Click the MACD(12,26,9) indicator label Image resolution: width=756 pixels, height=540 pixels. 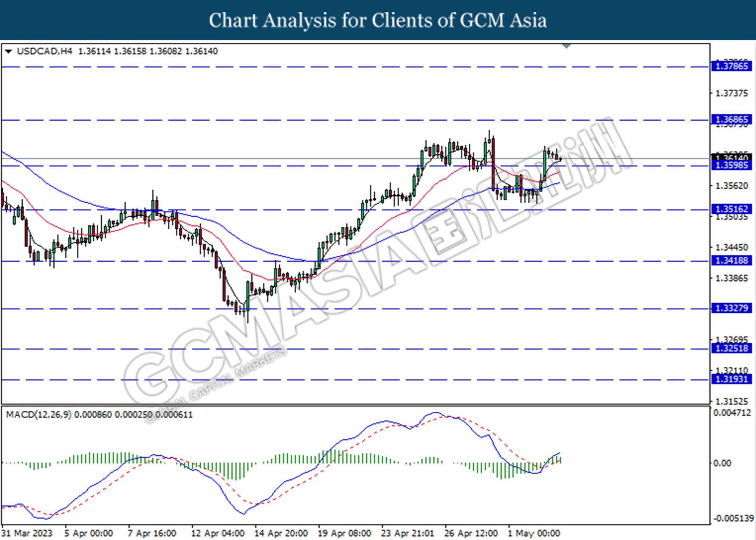point(39,415)
